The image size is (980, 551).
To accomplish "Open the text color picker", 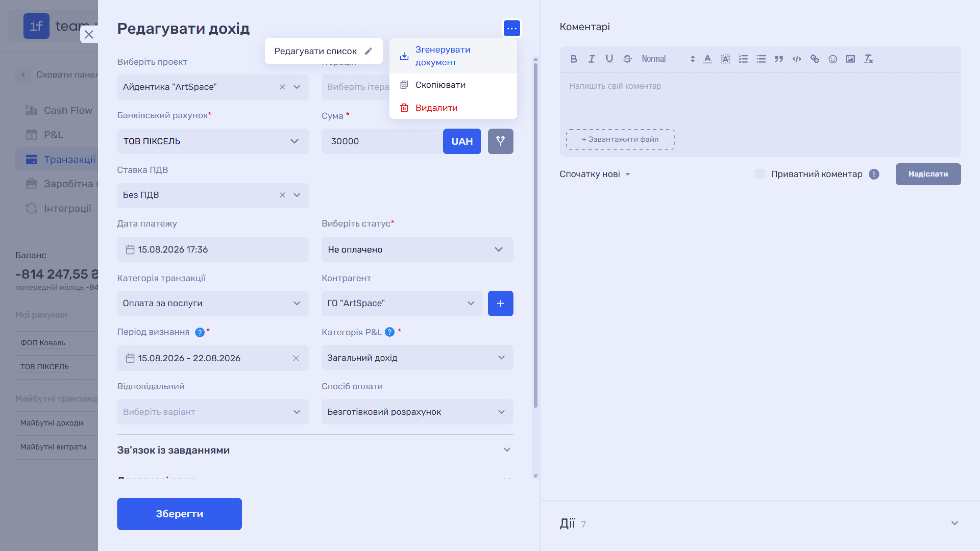I will [x=707, y=59].
